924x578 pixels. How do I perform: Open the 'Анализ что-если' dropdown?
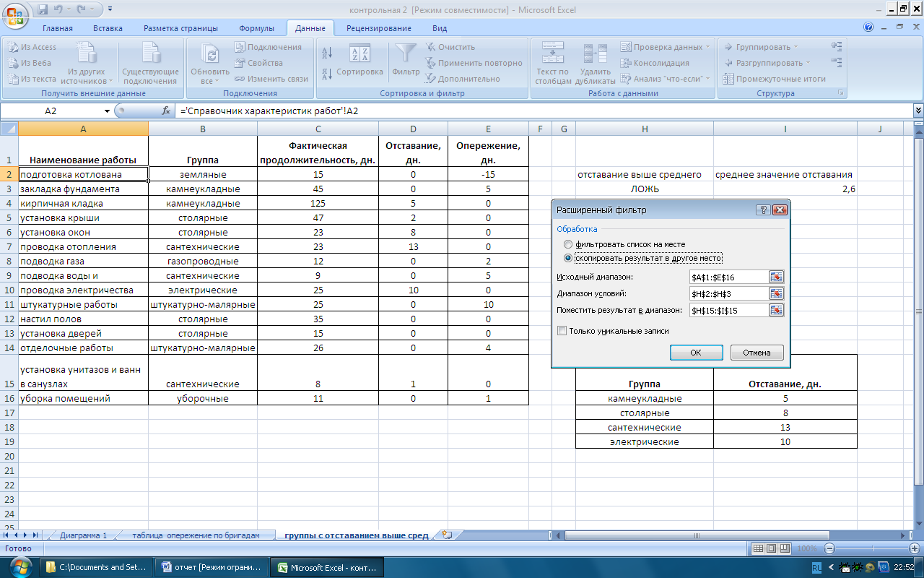point(666,79)
